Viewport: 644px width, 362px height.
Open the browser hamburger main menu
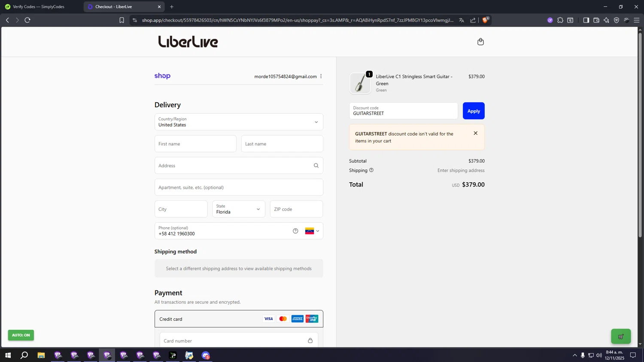click(x=637, y=20)
